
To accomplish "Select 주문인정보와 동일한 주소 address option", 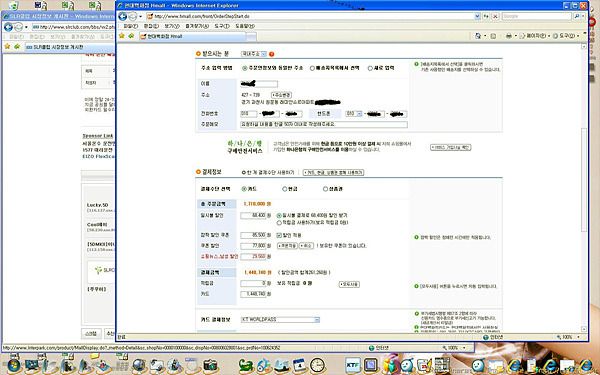I will (244, 68).
